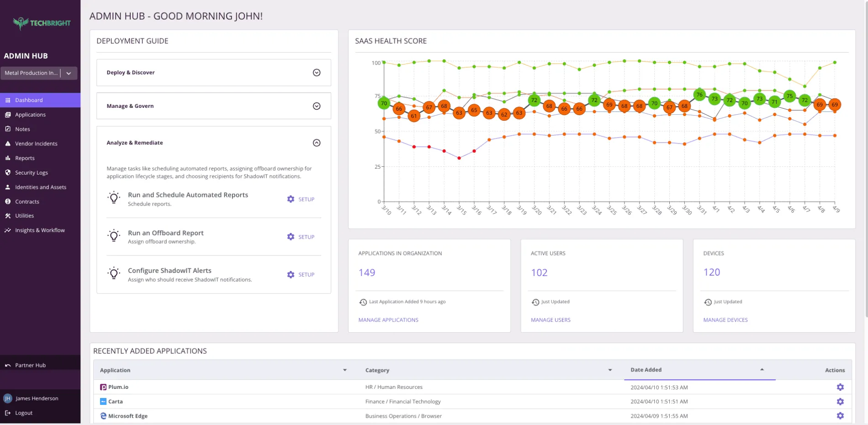Open Applications in the sidebar

point(30,115)
